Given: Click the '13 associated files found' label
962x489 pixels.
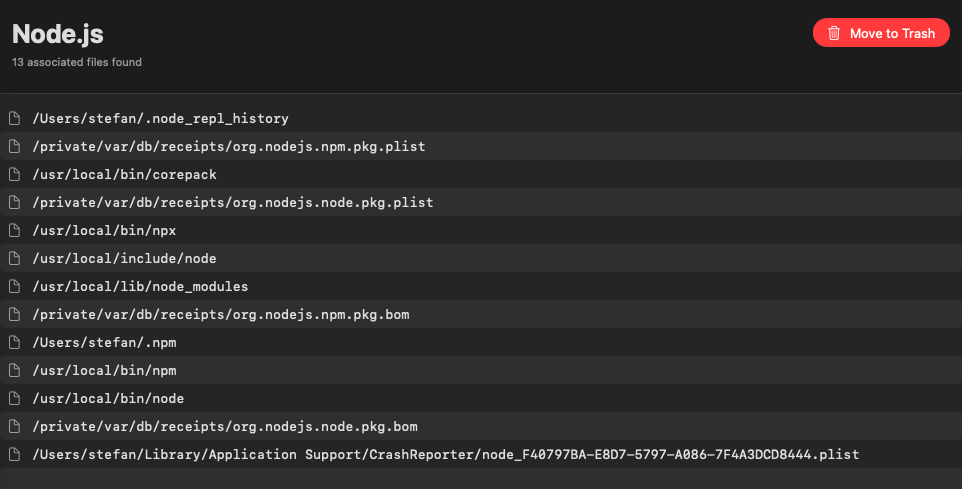Looking at the screenshot, I should 77,62.
